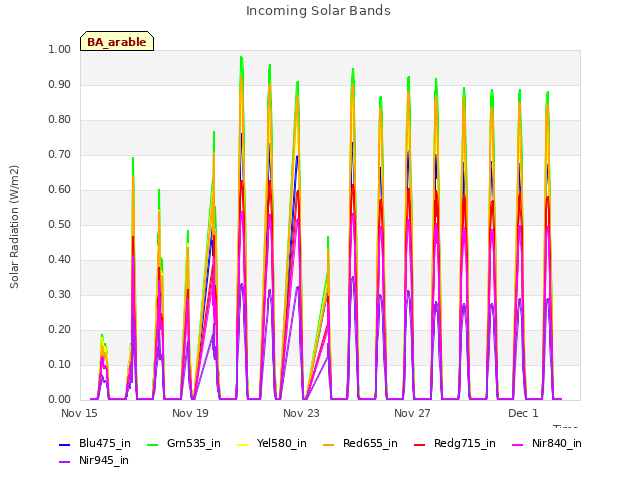Click the 0.20 y-axis tick label
640x480 pixels.
(x=60, y=330)
